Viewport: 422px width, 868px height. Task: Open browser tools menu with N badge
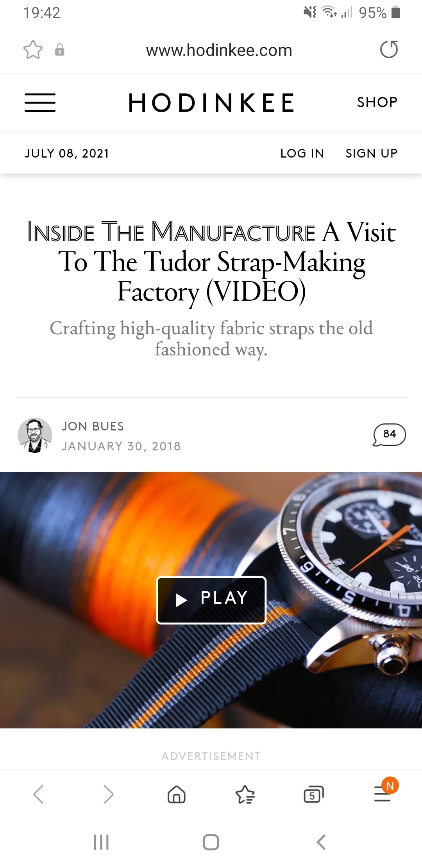pyautogui.click(x=385, y=792)
